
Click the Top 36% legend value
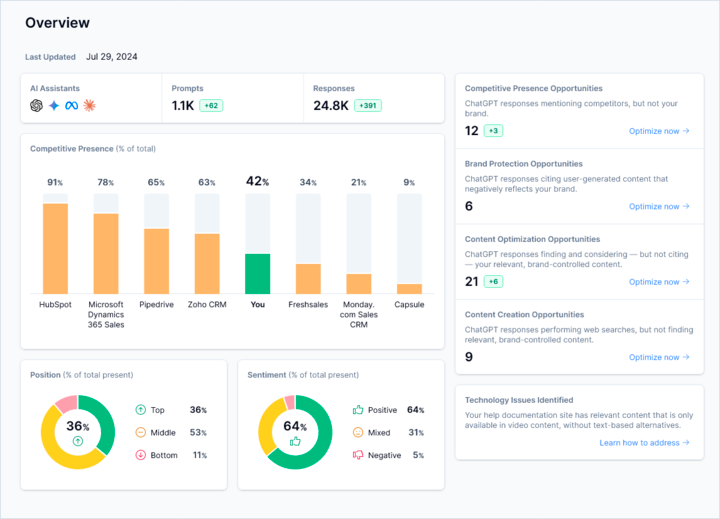198,410
